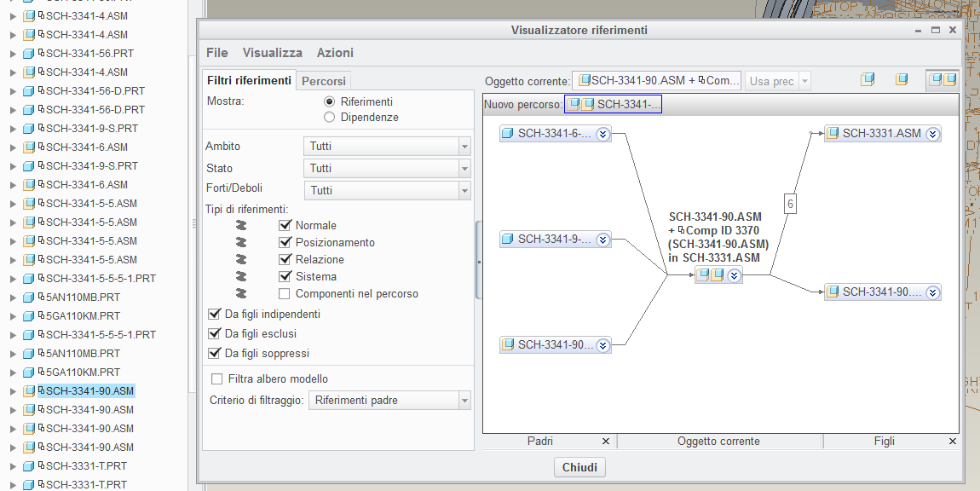The height and width of the screenshot is (491, 980).
Task: Expand the SCH-3331.ASM node chevron
Action: [932, 133]
